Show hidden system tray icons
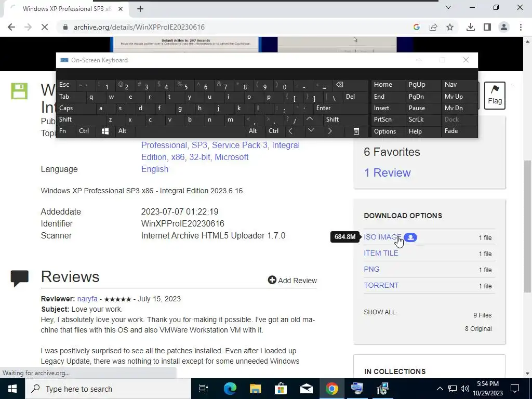The width and height of the screenshot is (532, 399). click(x=440, y=389)
